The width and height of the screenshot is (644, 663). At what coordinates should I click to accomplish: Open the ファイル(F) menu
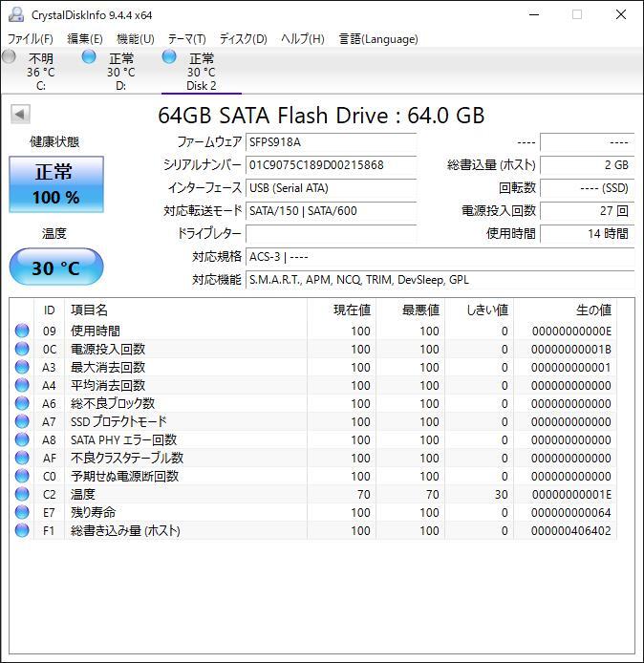[30, 39]
